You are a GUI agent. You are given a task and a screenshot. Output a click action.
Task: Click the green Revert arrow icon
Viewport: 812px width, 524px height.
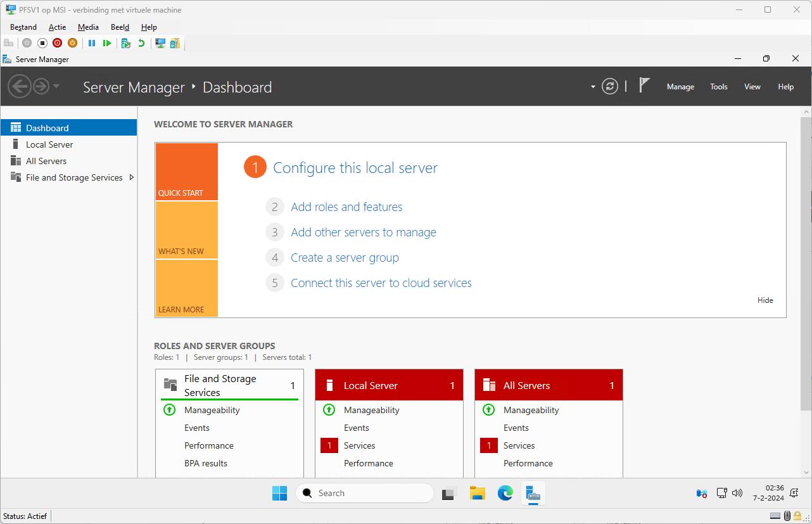pyautogui.click(x=141, y=43)
